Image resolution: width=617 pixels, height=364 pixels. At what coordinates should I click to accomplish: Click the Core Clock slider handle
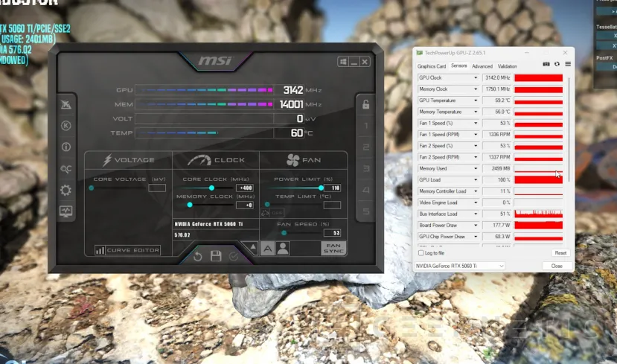click(211, 188)
